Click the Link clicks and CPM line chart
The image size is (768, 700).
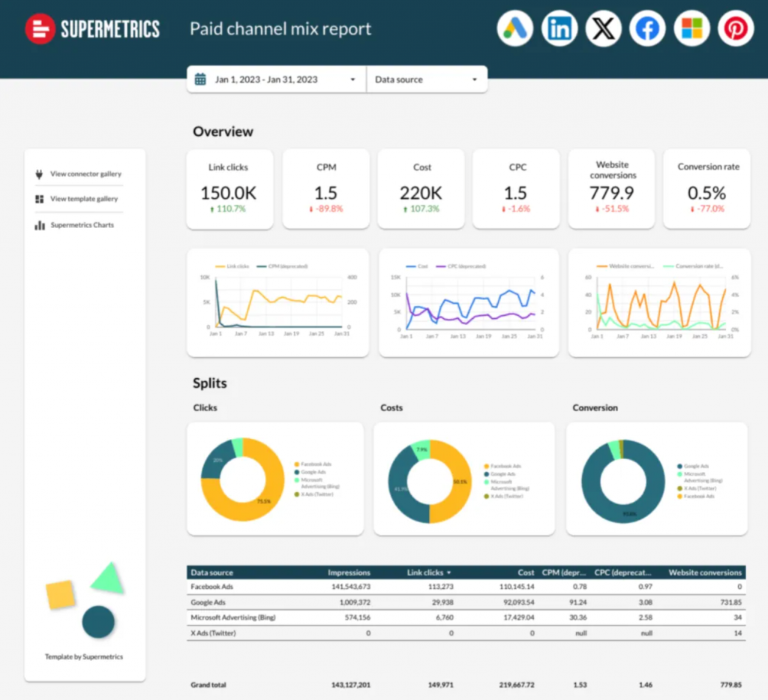pyautogui.click(x=277, y=302)
